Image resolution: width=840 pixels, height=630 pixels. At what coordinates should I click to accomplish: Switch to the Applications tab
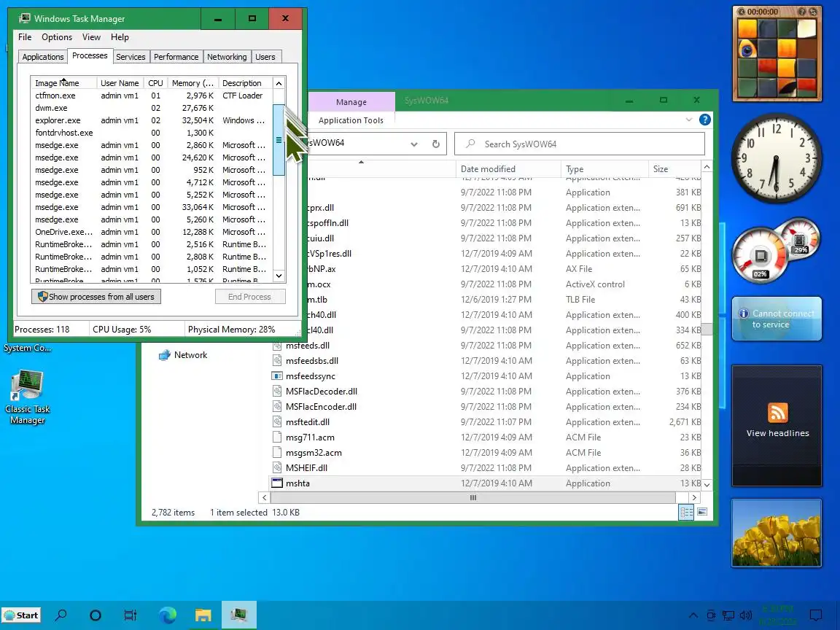[x=43, y=57]
